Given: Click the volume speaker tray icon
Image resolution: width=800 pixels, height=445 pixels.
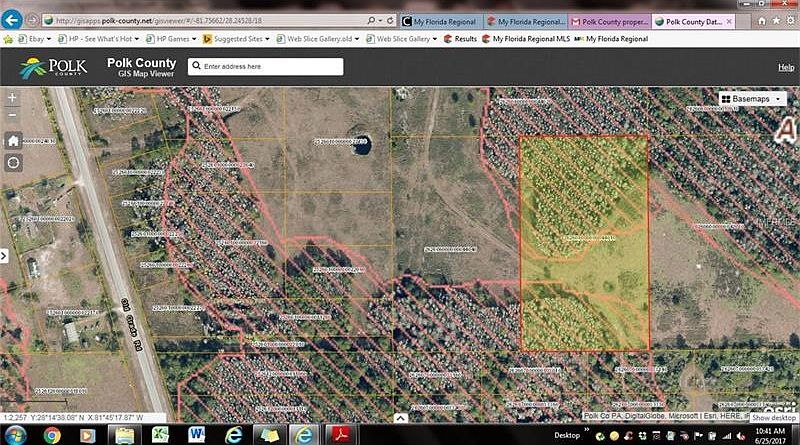Looking at the screenshot, I should click(740, 436).
